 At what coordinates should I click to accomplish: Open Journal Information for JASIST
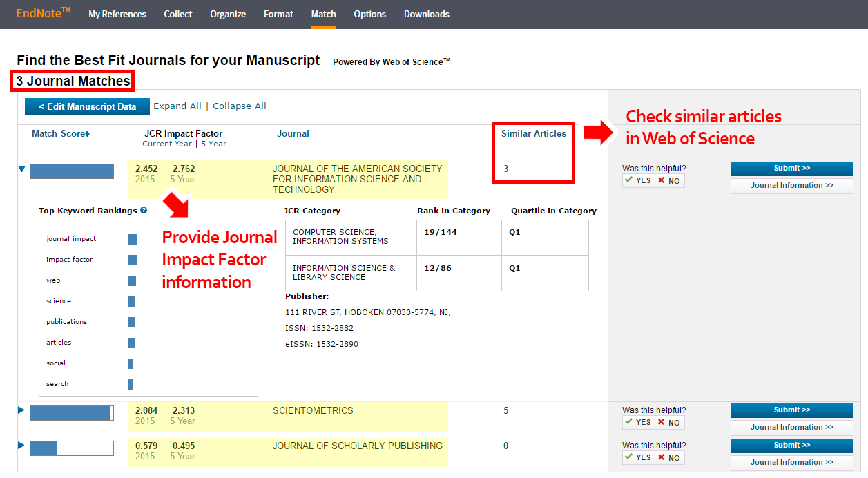792,186
